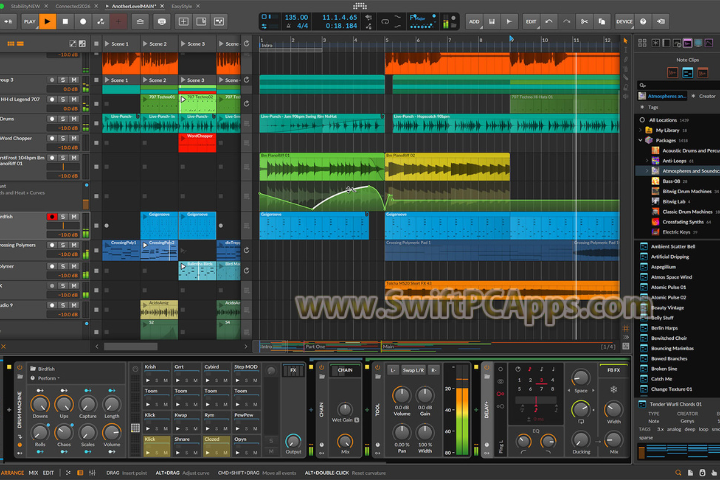Switch to the StabilityNEW project tab
The height and width of the screenshot is (480, 720).
point(25,6)
